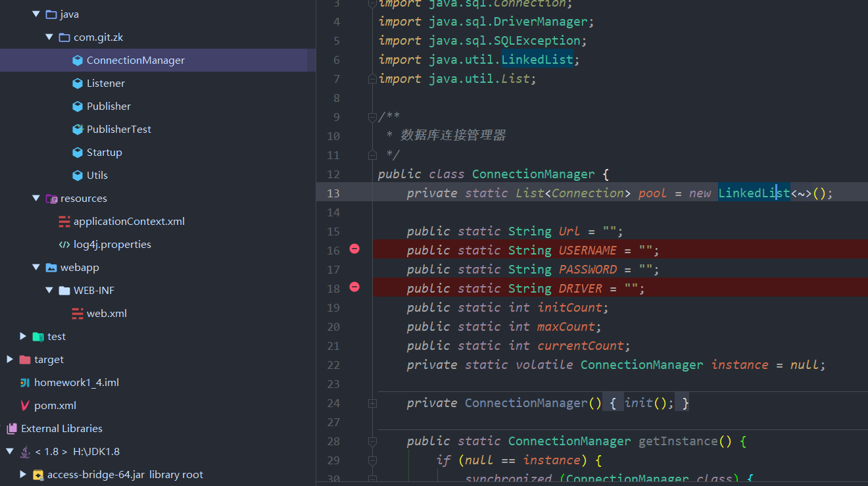
Task: Remove breakpoint on line 18
Action: pos(354,287)
